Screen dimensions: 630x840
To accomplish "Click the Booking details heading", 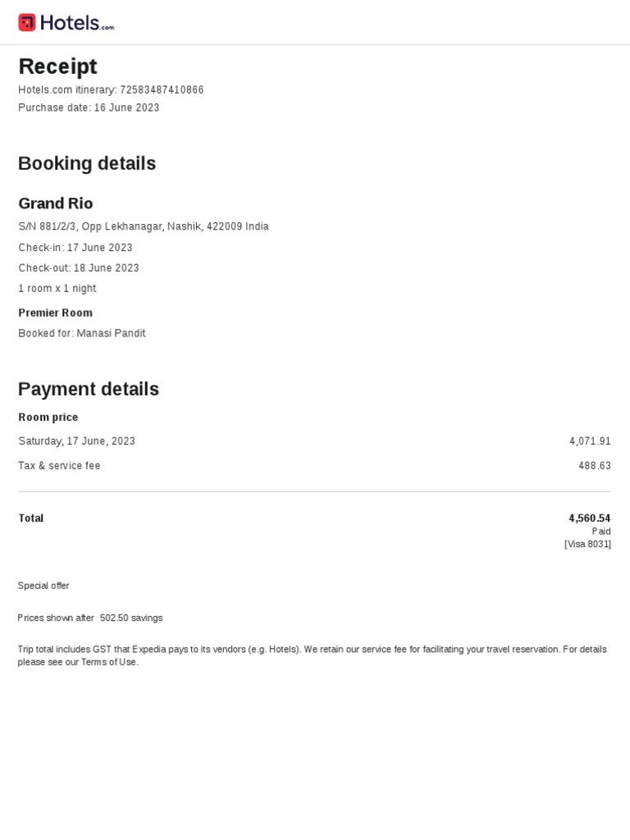I will point(87,163).
